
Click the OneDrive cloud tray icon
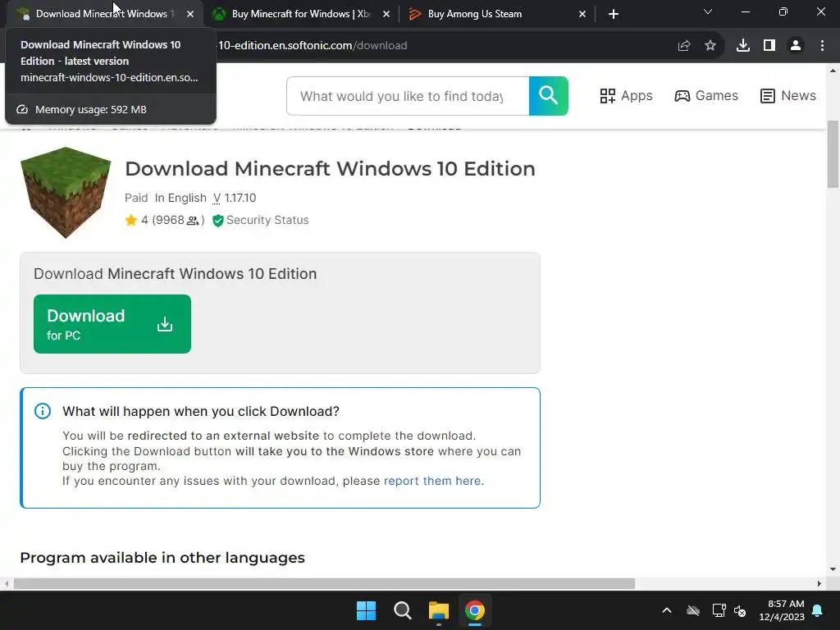[692, 610]
